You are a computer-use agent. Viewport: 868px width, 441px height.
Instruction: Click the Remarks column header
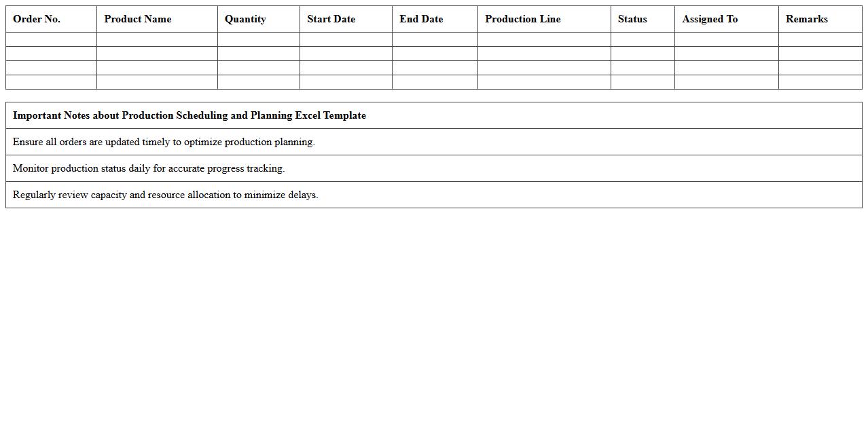click(x=807, y=19)
